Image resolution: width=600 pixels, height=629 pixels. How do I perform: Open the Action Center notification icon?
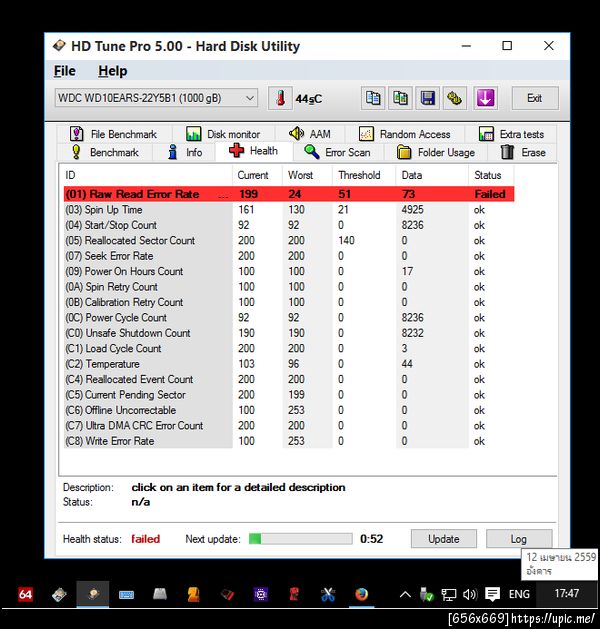coord(492,594)
